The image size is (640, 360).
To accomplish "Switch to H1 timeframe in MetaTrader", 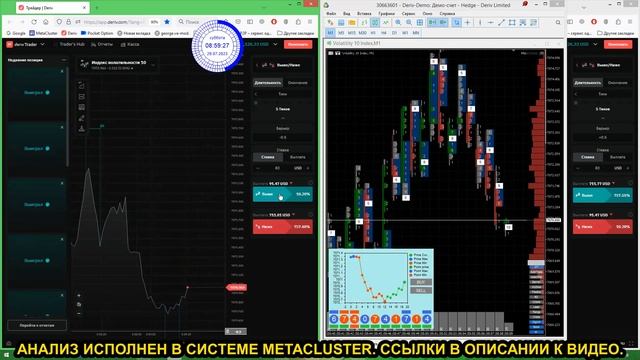I will [x=373, y=33].
